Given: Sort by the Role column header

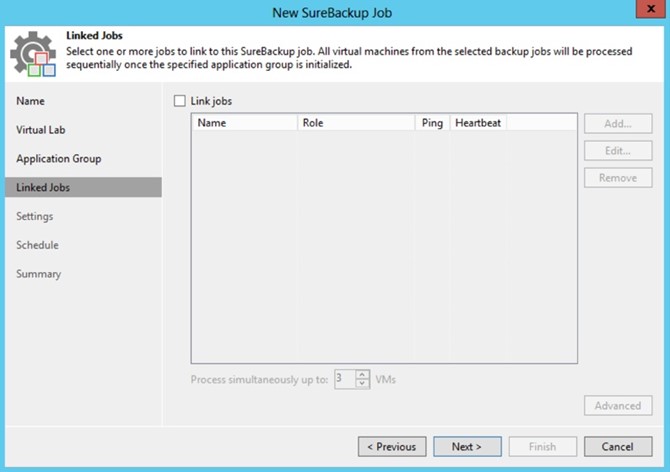Looking at the screenshot, I should point(356,123).
